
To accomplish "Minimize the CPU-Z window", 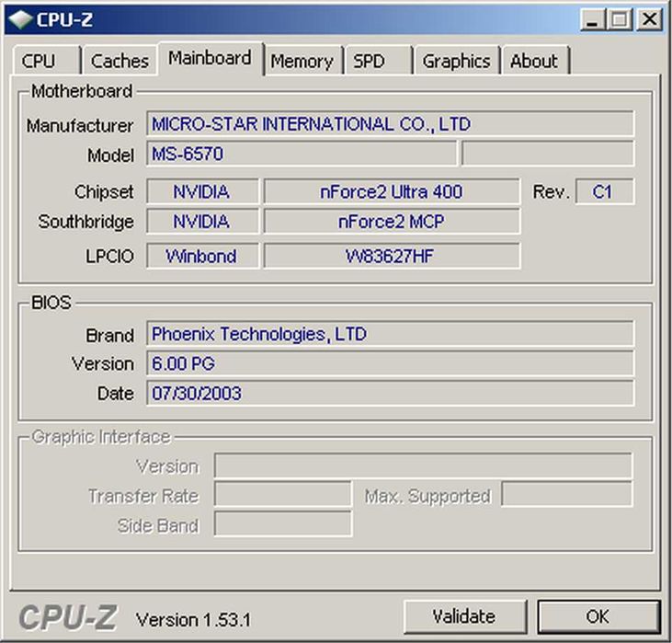I will click(593, 19).
